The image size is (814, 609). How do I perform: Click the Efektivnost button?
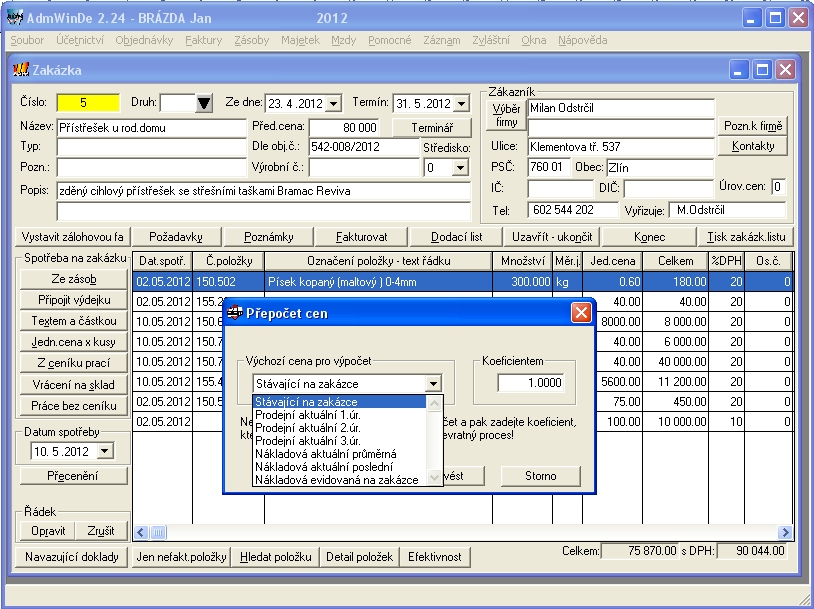pos(435,557)
